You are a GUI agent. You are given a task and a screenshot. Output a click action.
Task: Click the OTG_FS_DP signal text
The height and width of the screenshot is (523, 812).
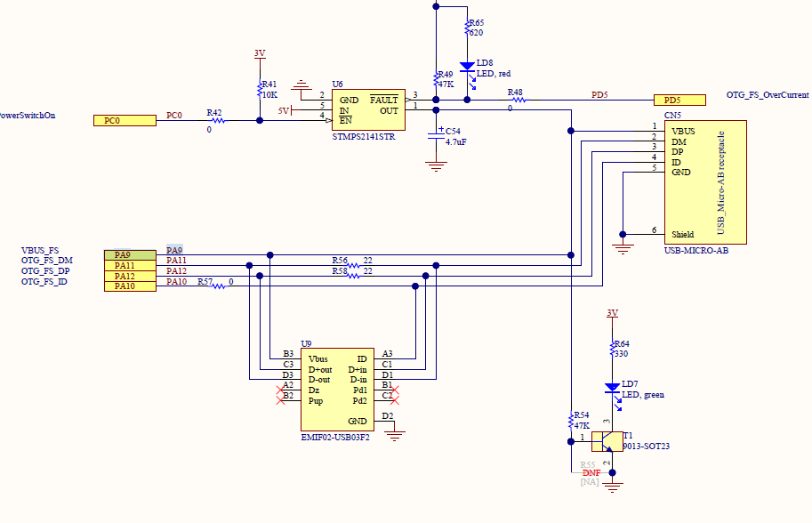[45, 270]
